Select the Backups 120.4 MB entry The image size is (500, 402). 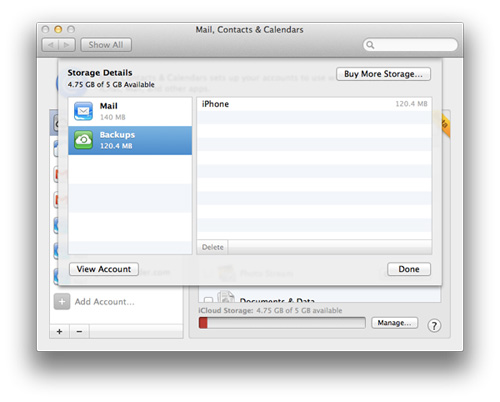(x=130, y=140)
